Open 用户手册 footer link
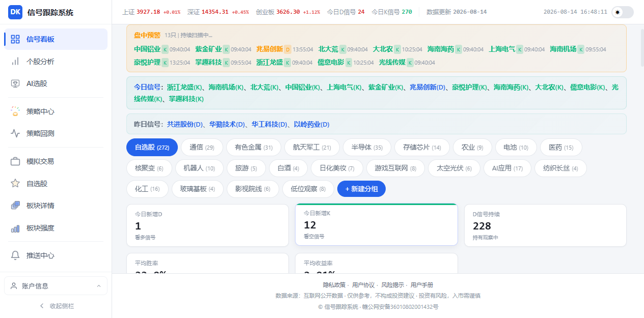 [422, 285]
